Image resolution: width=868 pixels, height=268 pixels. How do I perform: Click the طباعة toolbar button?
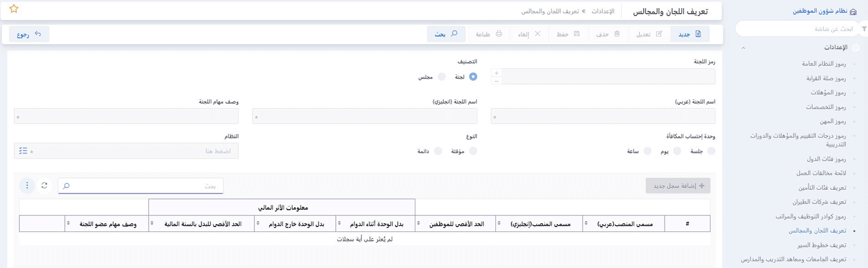[489, 34]
